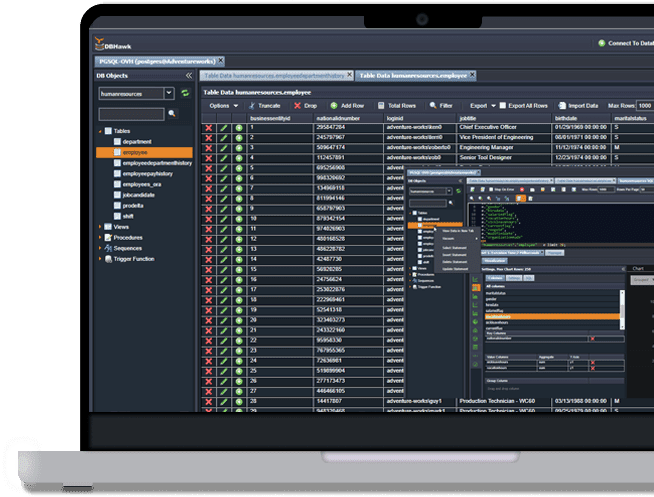Image resolution: width=654 pixels, height=497 pixels.
Task: Click the schema refresh icon in DB Objects
Action: [x=185, y=93]
